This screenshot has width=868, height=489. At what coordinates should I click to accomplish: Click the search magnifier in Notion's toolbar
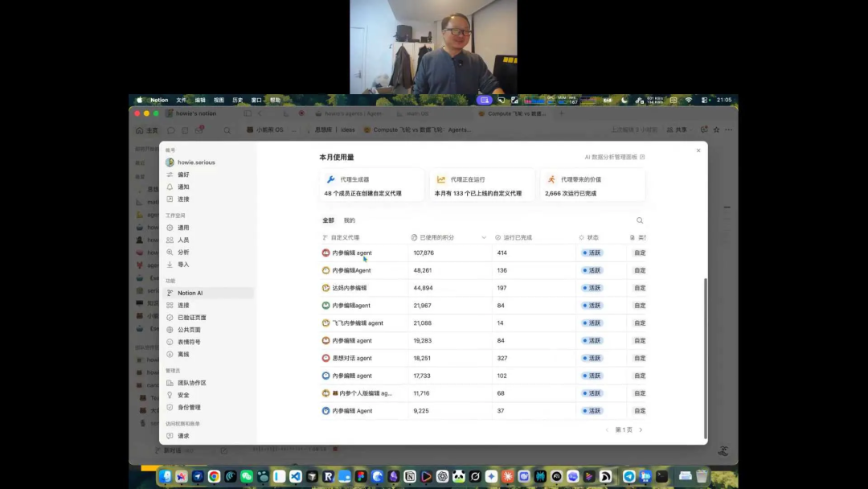227,130
